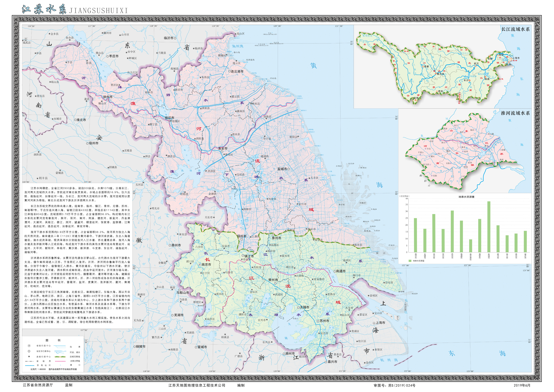Click the 设区市行政中心 legend circle
The image size is (554, 392).
click(29, 351)
